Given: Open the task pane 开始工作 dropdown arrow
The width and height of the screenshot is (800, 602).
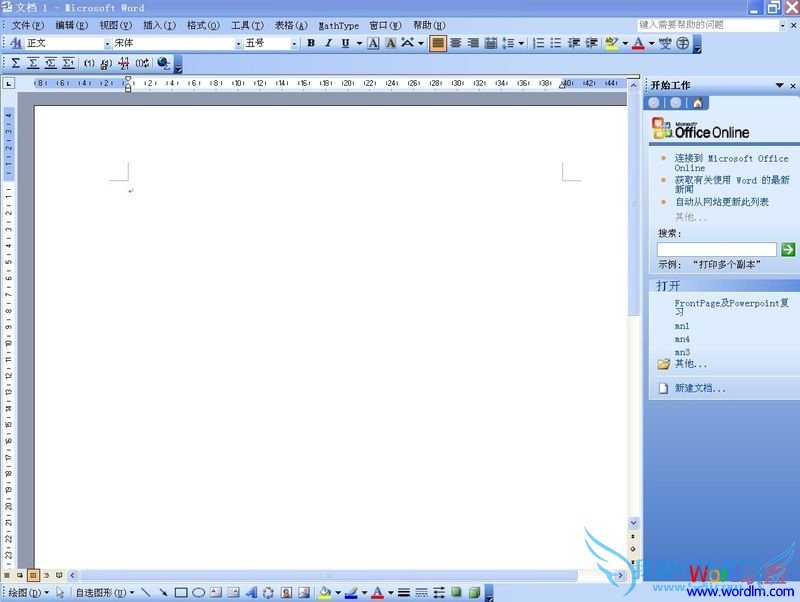Looking at the screenshot, I should (x=779, y=85).
